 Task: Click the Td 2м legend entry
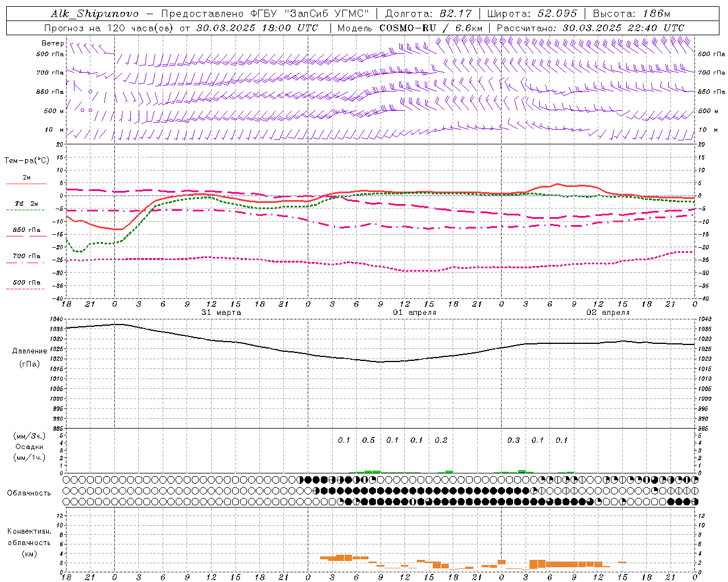pos(26,204)
